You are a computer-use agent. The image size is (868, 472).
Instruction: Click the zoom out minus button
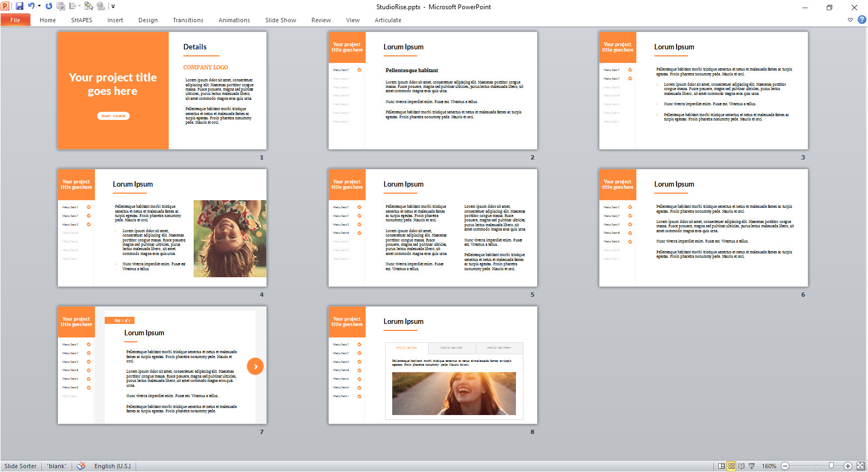click(x=785, y=466)
